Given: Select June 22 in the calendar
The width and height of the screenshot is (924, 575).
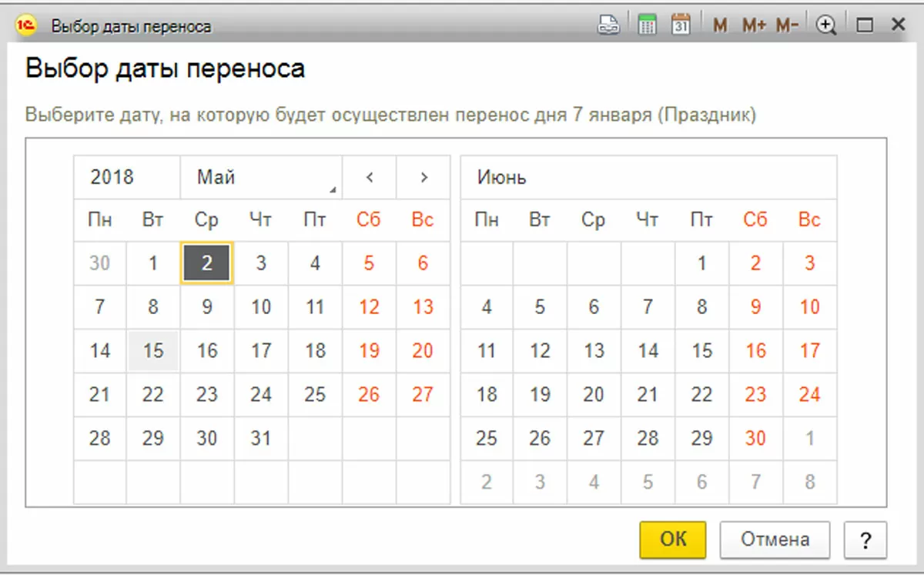Looking at the screenshot, I should [x=701, y=395].
